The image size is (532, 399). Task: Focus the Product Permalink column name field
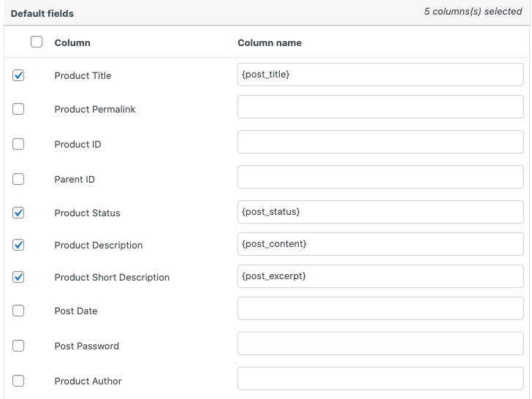tap(380, 107)
